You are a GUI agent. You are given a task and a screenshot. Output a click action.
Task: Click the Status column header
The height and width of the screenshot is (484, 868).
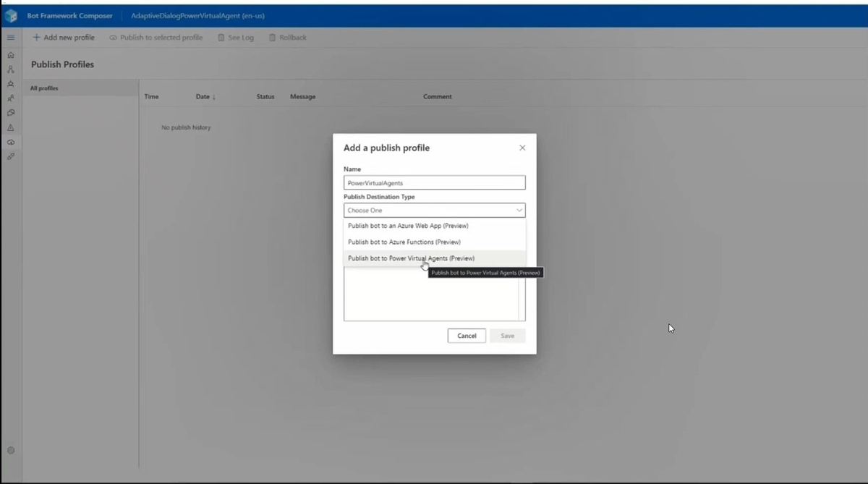[265, 96]
